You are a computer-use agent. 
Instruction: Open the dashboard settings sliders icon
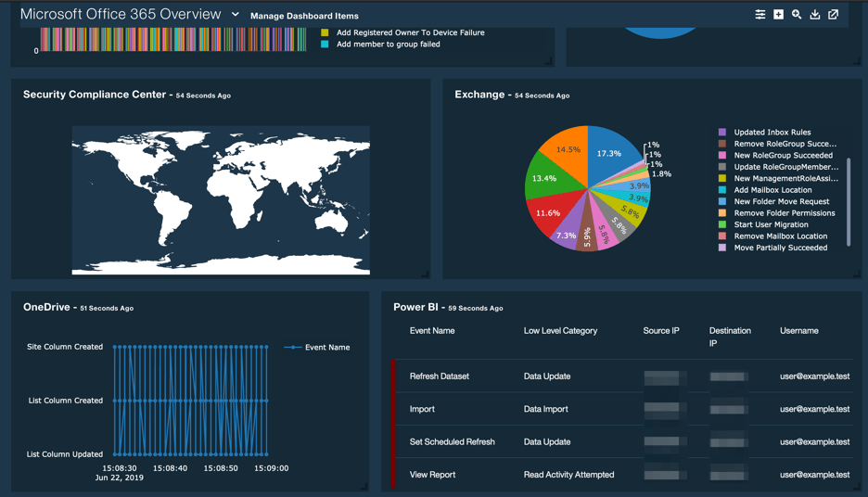(760, 15)
